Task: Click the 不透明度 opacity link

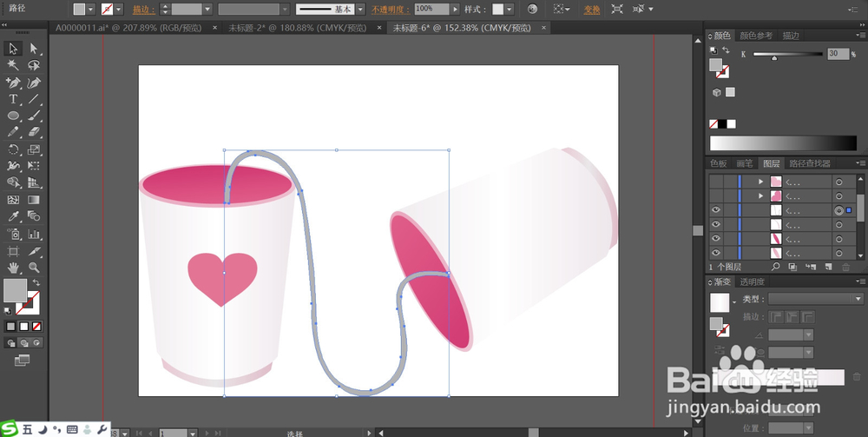Action: [391, 10]
